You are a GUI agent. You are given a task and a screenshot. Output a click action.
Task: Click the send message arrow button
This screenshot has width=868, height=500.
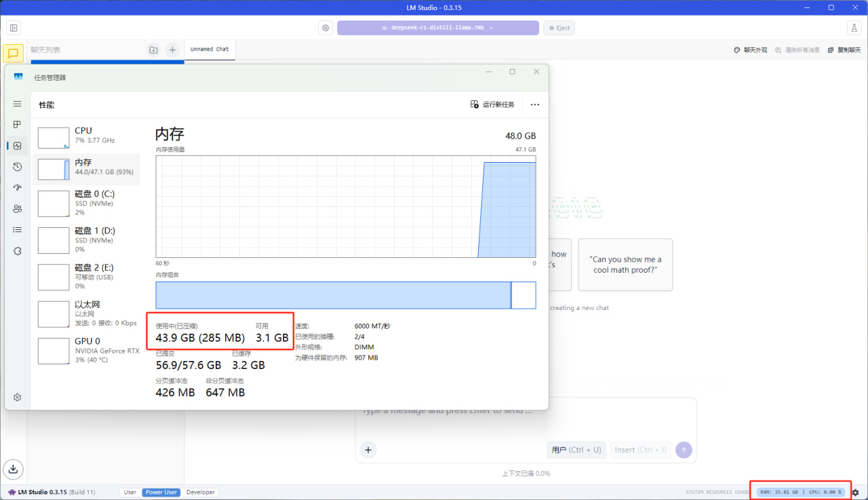(684, 450)
